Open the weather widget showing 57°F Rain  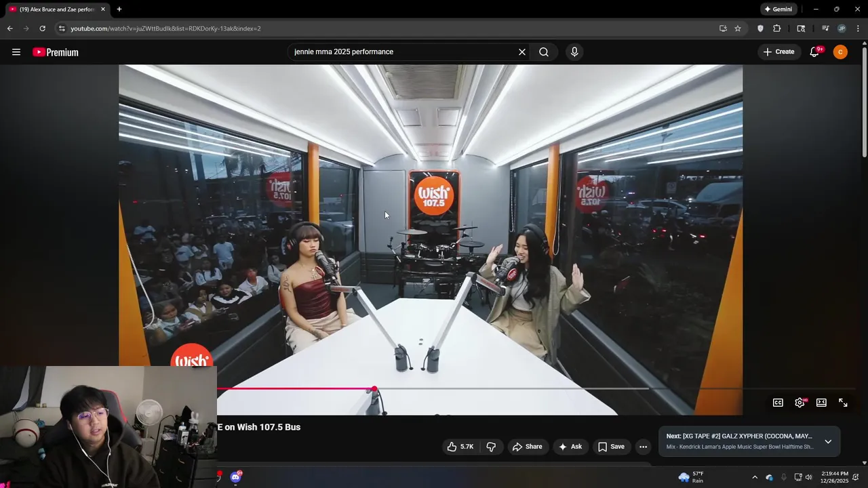pyautogui.click(x=692, y=477)
